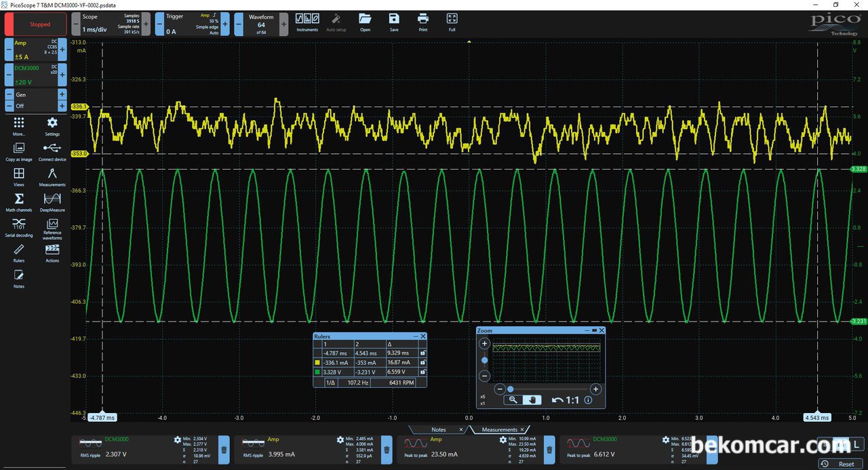Increase Amp channel range with plus
The width and height of the screenshot is (868, 470).
click(62, 50)
